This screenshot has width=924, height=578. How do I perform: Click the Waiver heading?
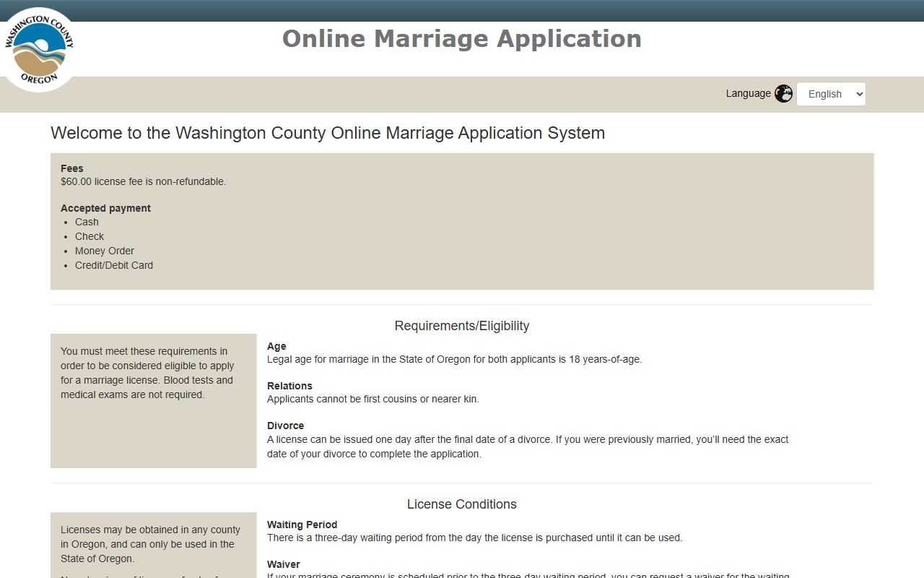click(x=283, y=564)
